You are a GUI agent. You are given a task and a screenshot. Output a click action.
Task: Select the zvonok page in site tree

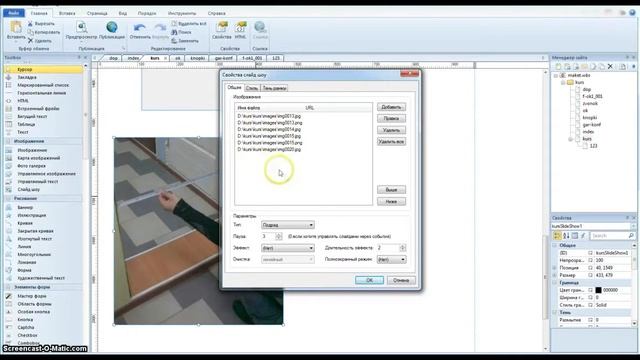click(x=590, y=103)
